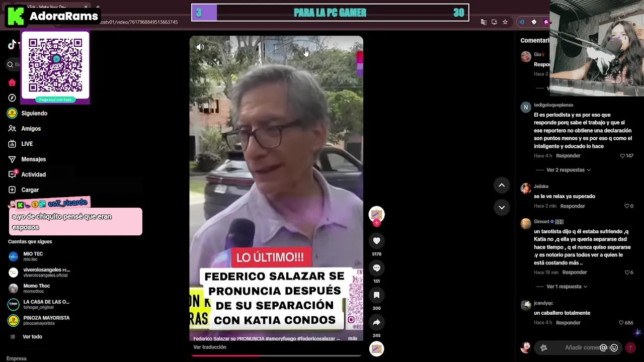The width and height of the screenshot is (644, 362).
Task: Reply to Gimont's tarotista comment
Action: tap(575, 273)
